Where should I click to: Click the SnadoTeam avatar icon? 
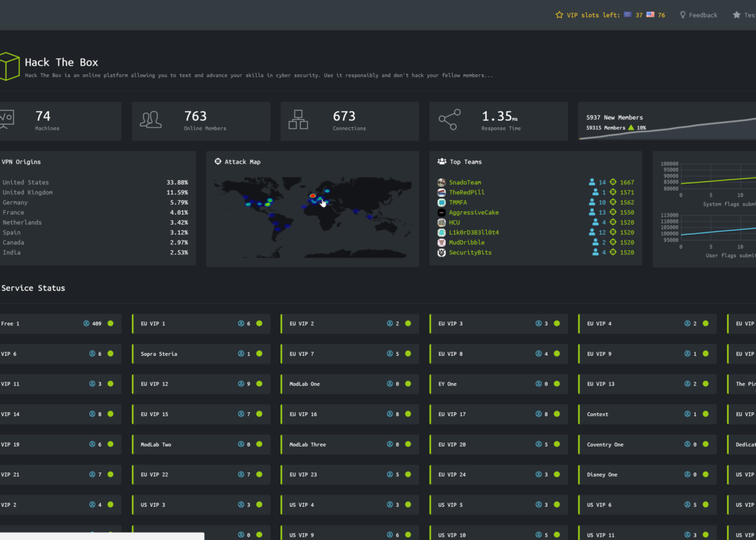tap(442, 182)
